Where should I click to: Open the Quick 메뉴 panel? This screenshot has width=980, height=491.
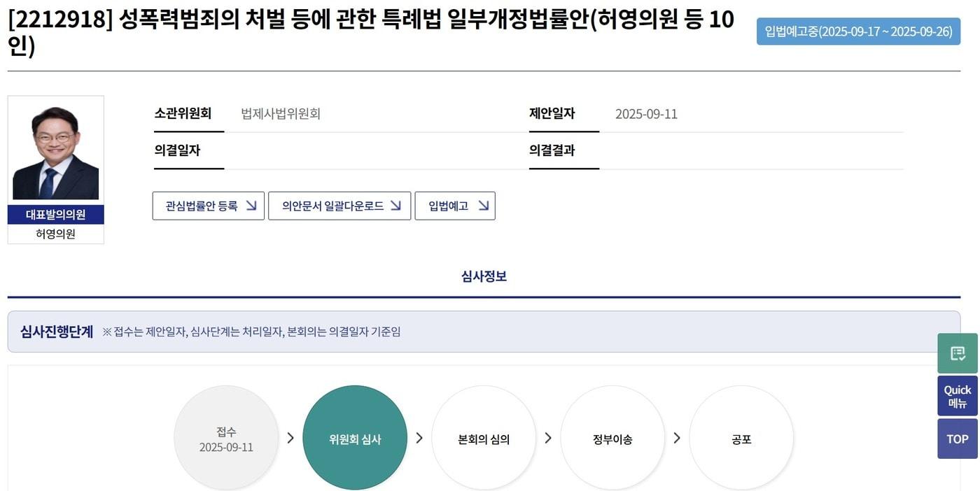coord(957,395)
